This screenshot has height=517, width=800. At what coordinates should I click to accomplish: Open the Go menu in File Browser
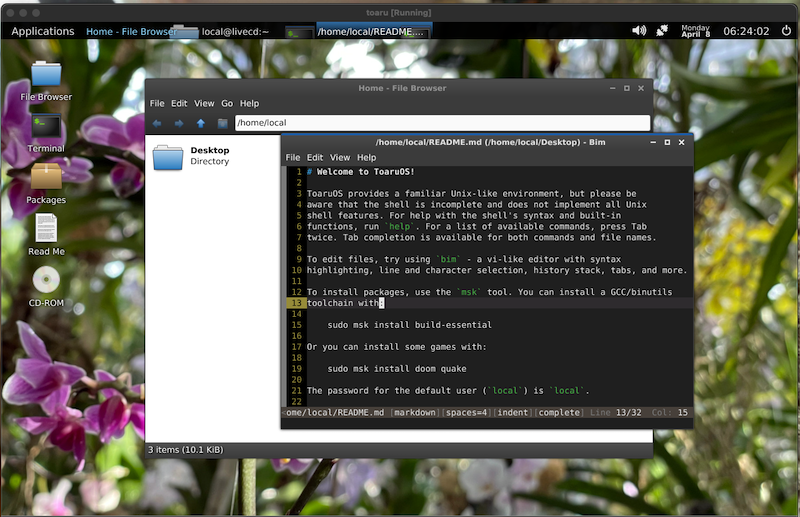pyautogui.click(x=227, y=103)
